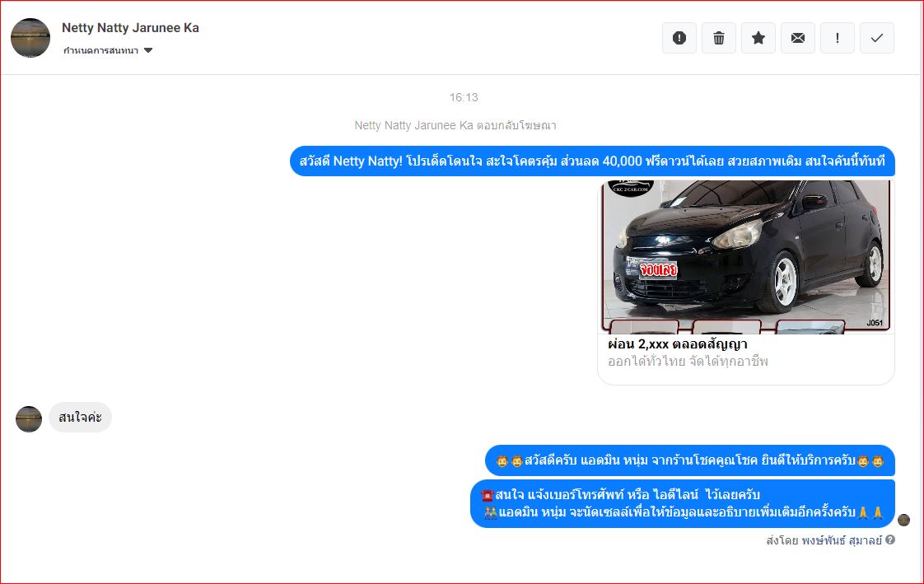Click the small seen-by avatar indicator
The height and width of the screenshot is (584, 924).
903,520
